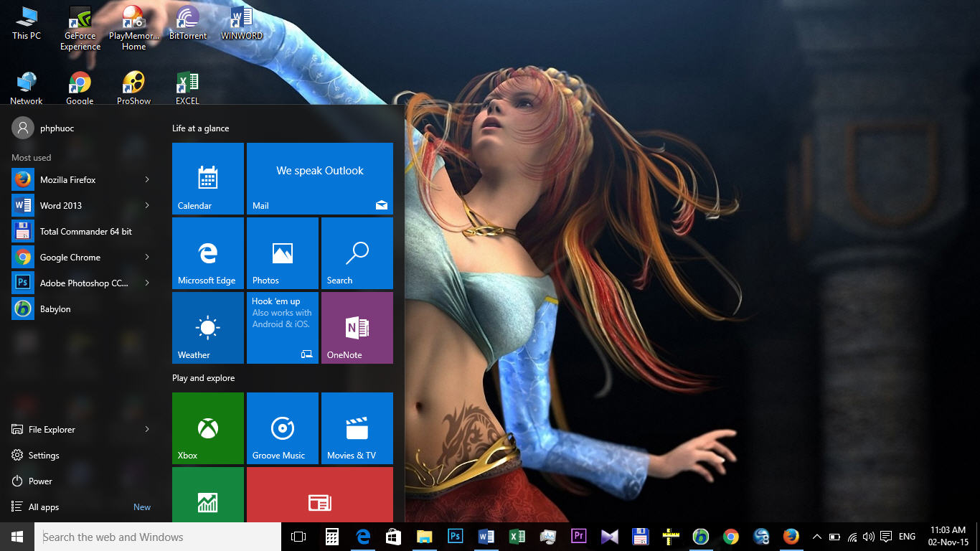Open the Xbox tile

click(x=208, y=428)
